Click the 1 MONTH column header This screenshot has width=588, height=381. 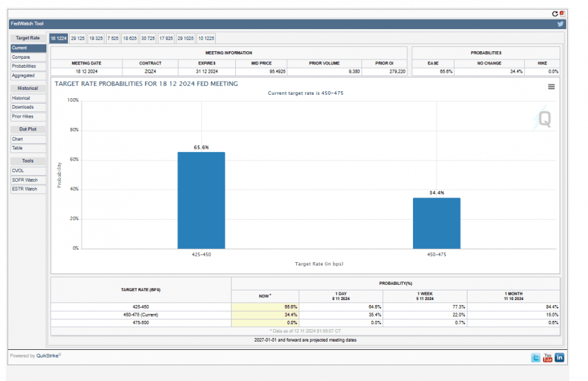514,296
